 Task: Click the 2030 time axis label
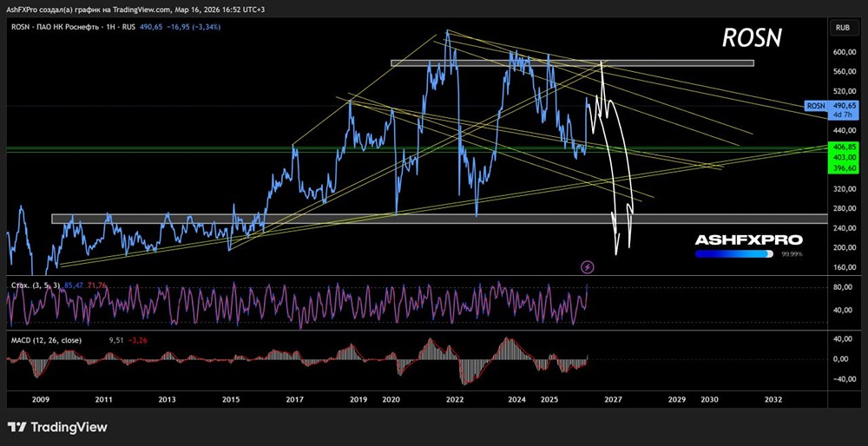[x=709, y=399]
